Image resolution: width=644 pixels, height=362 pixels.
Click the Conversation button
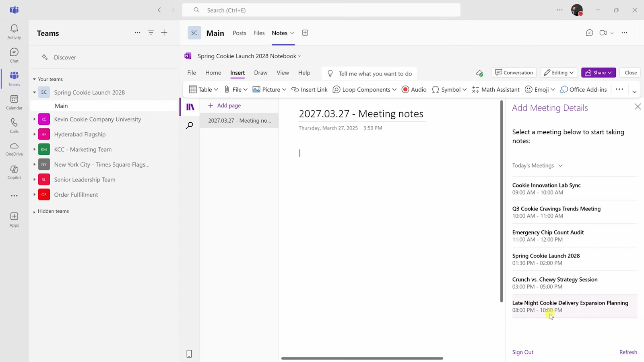pos(514,73)
